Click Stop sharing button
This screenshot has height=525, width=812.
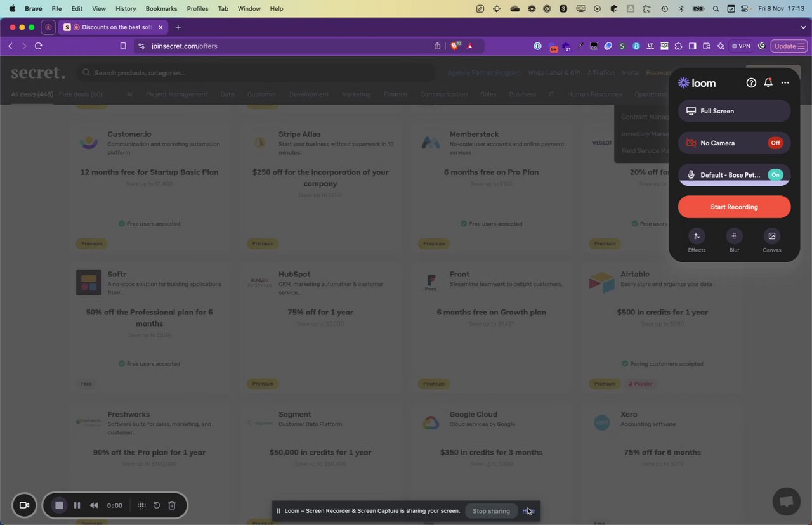click(491, 511)
